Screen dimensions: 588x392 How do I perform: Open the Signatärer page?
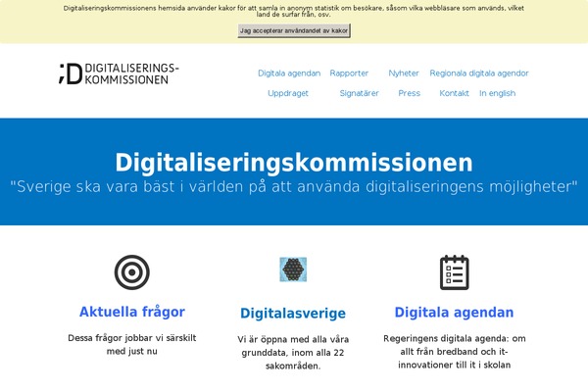360,93
